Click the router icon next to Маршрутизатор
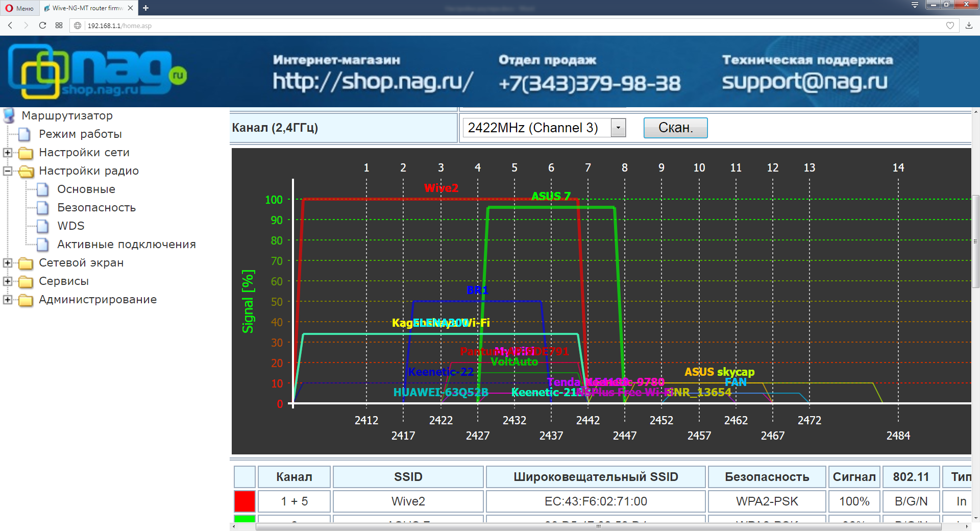Image resolution: width=980 pixels, height=531 pixels. [9, 115]
